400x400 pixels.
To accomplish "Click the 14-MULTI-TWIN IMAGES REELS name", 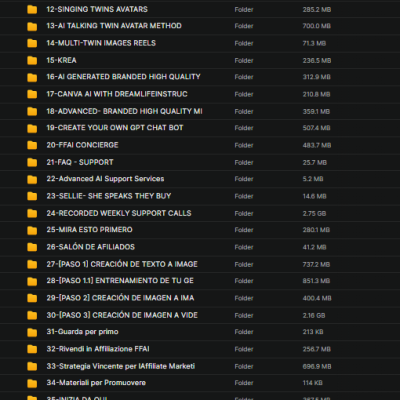I will click(101, 43).
